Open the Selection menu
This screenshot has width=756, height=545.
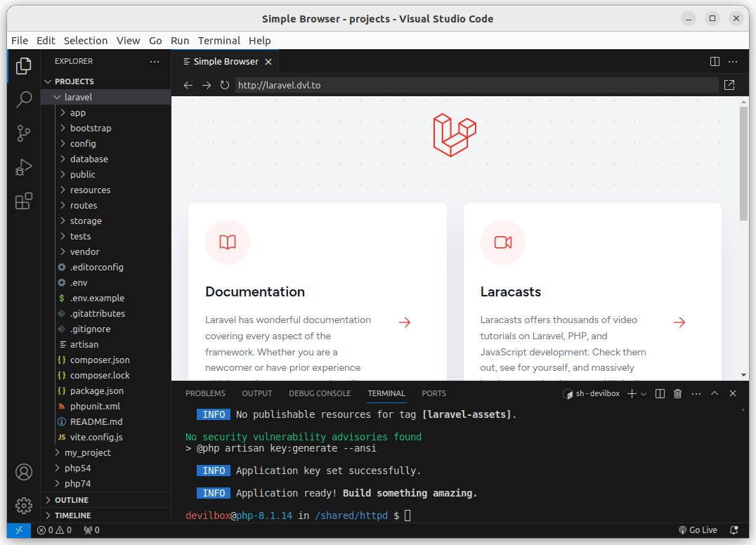(x=86, y=41)
